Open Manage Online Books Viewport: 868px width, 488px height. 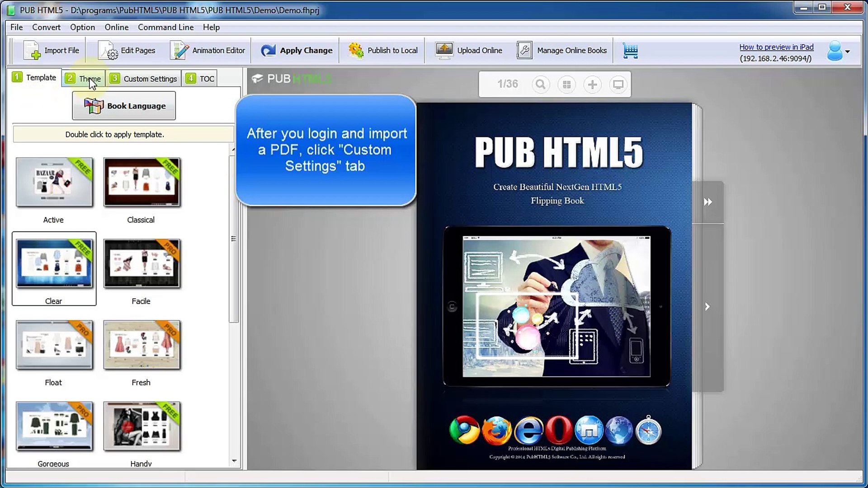562,51
